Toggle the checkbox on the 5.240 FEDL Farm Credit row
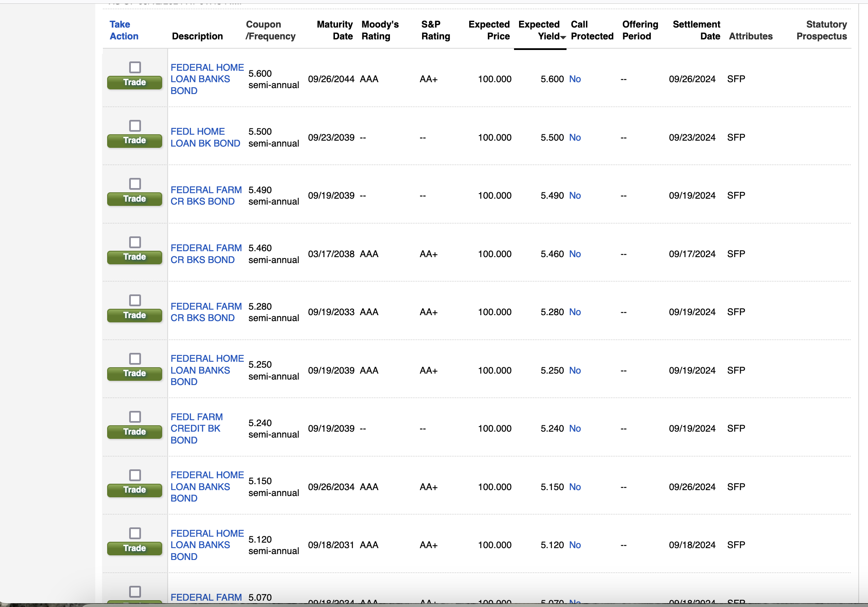Viewport: 868px width, 607px height. coord(135,417)
